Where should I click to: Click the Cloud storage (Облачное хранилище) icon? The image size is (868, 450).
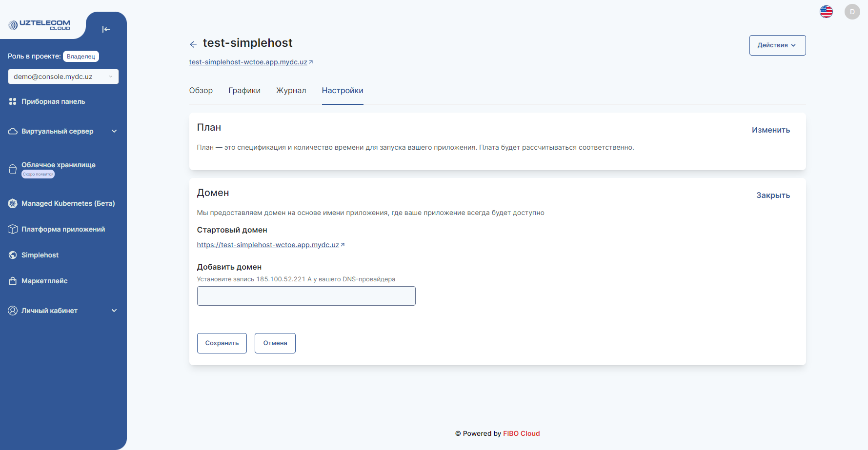pyautogui.click(x=13, y=168)
